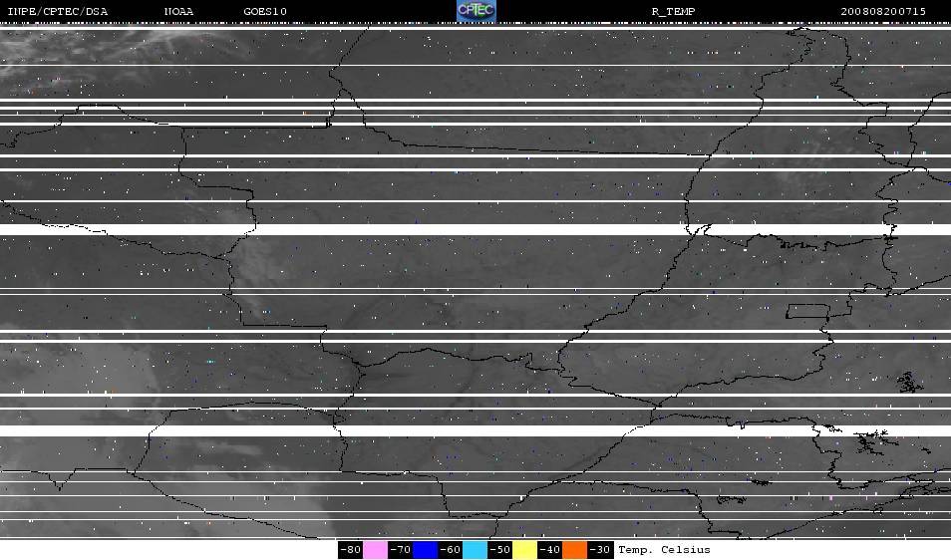
Task: Select the pink legend color swatch
Action: click(376, 550)
